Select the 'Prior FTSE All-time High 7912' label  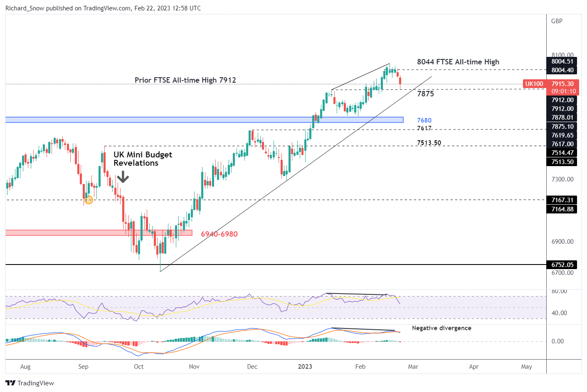185,80
